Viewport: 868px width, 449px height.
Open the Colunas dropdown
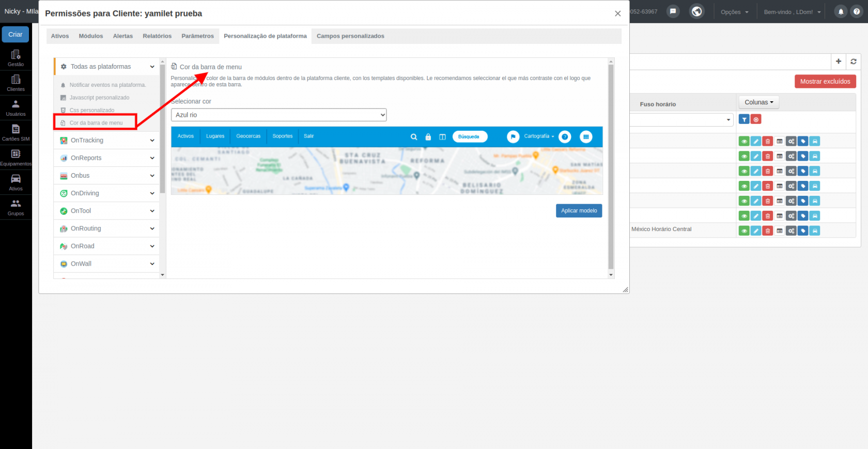tap(759, 102)
